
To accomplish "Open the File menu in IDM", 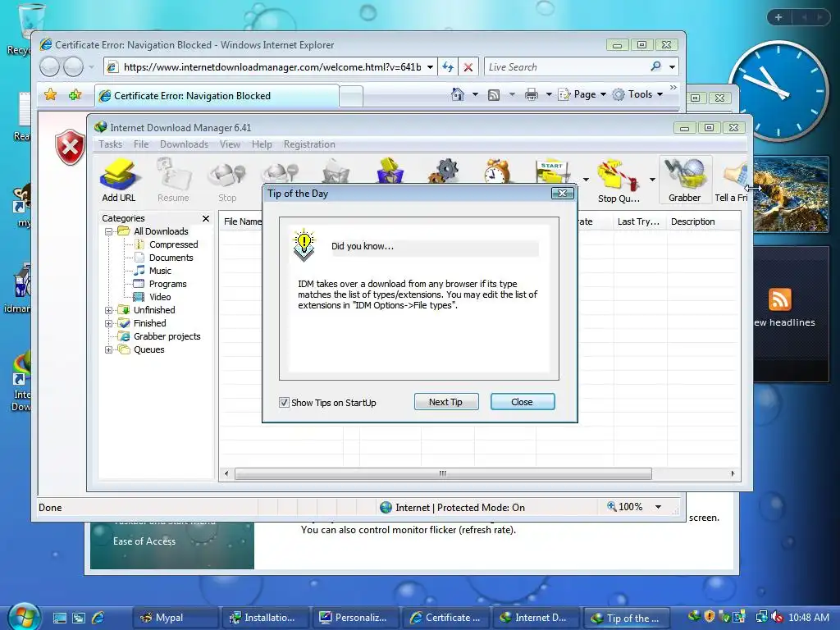I will pyautogui.click(x=141, y=144).
